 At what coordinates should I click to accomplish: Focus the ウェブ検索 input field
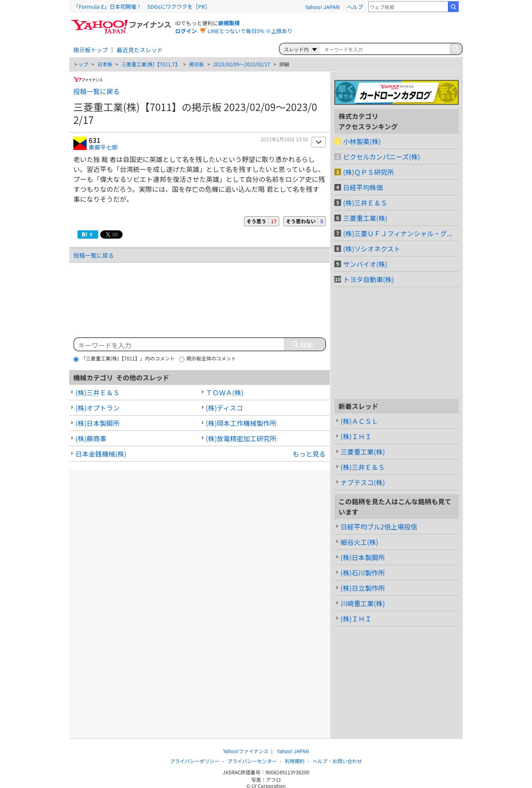point(408,7)
